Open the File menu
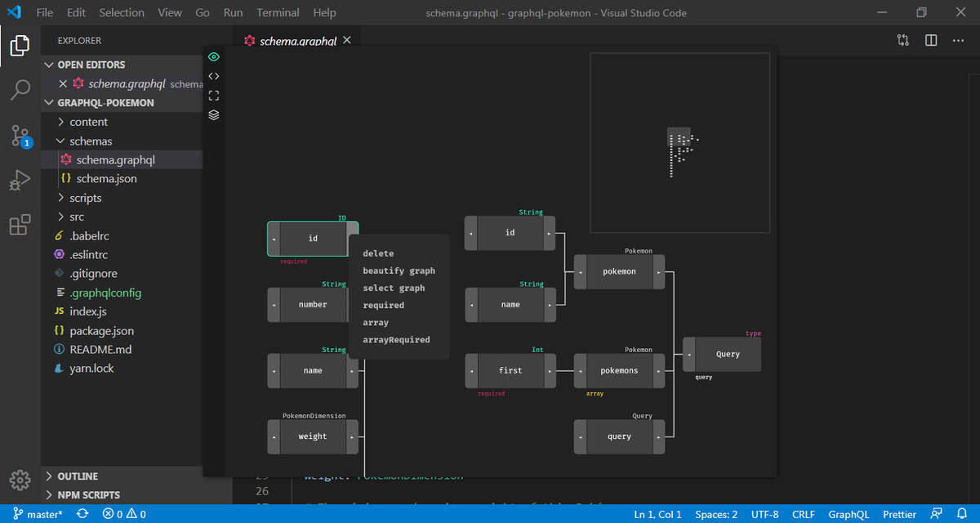Viewport: 980px width, 523px height. tap(45, 13)
